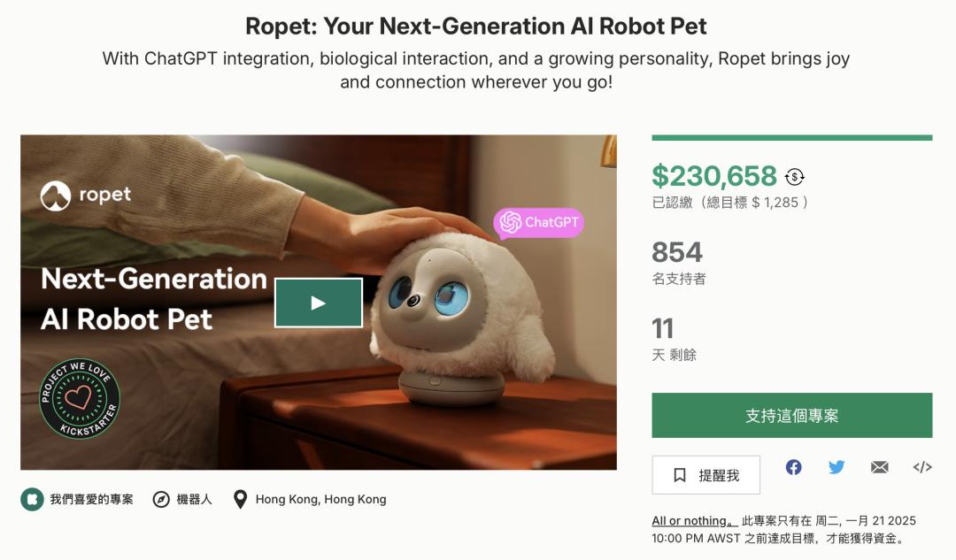Share via the email envelope icon
Screen dimensions: 956x560
[879, 467]
